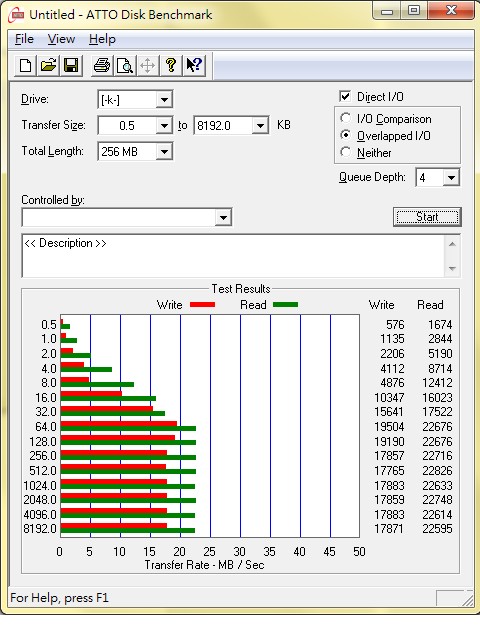Click the ATTO application icon in title bar
Image resolution: width=480 pixels, height=640 pixels.
coord(16,16)
